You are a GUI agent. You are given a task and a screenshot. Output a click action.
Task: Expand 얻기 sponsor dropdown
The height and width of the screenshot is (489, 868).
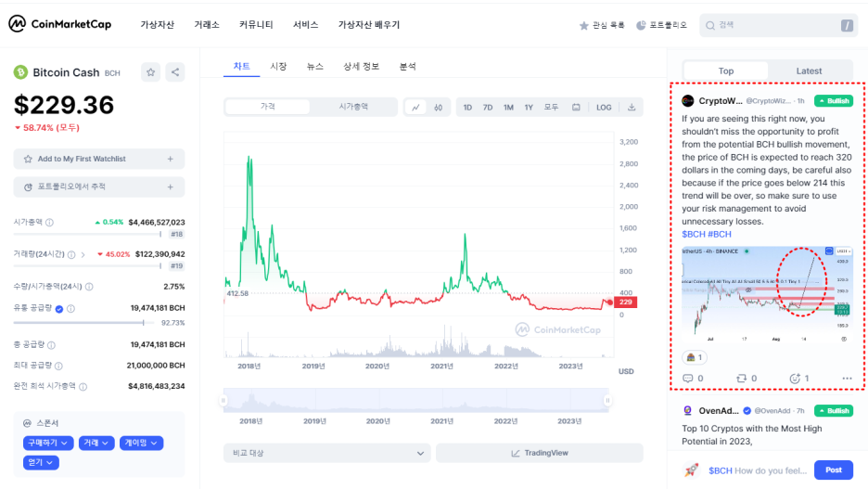[x=41, y=462]
